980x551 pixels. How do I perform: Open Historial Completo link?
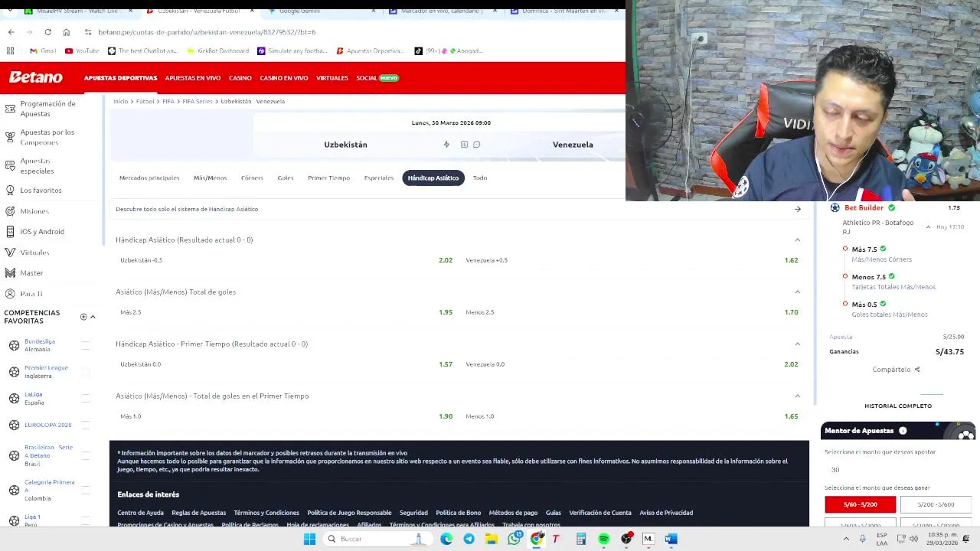coord(898,406)
